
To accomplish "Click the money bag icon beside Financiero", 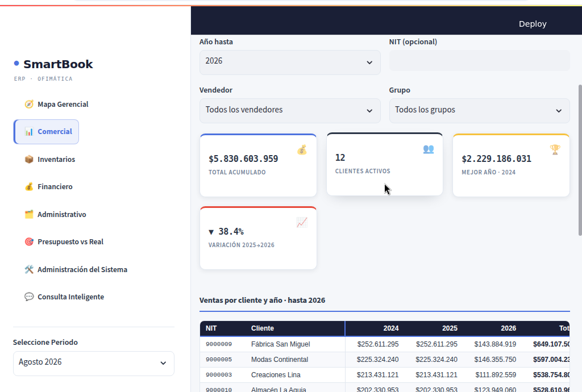I will click(x=29, y=186).
